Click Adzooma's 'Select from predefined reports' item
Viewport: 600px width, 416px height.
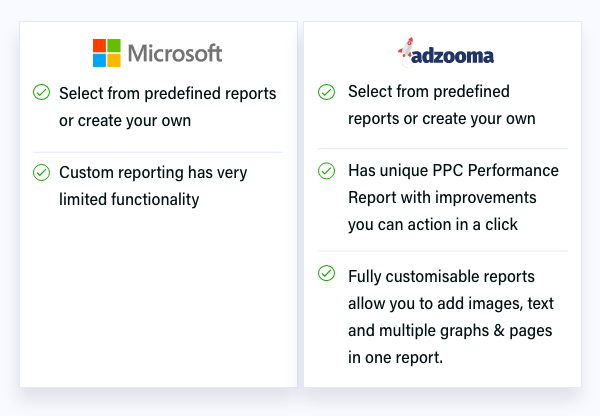(x=442, y=105)
